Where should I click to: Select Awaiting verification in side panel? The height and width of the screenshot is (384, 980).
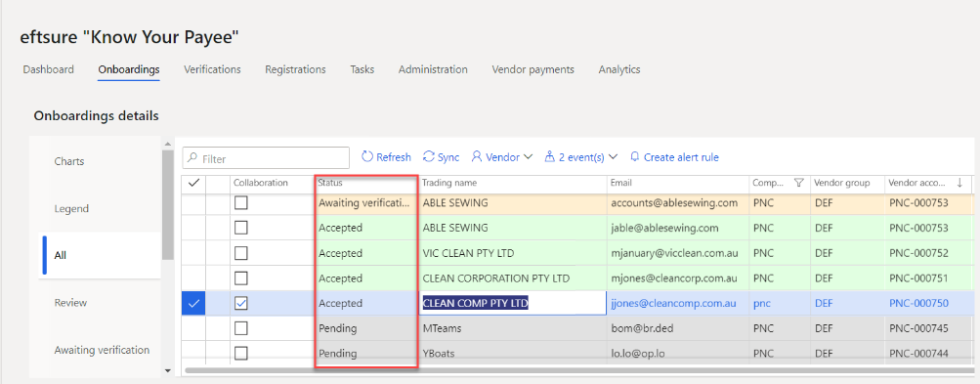tap(102, 350)
